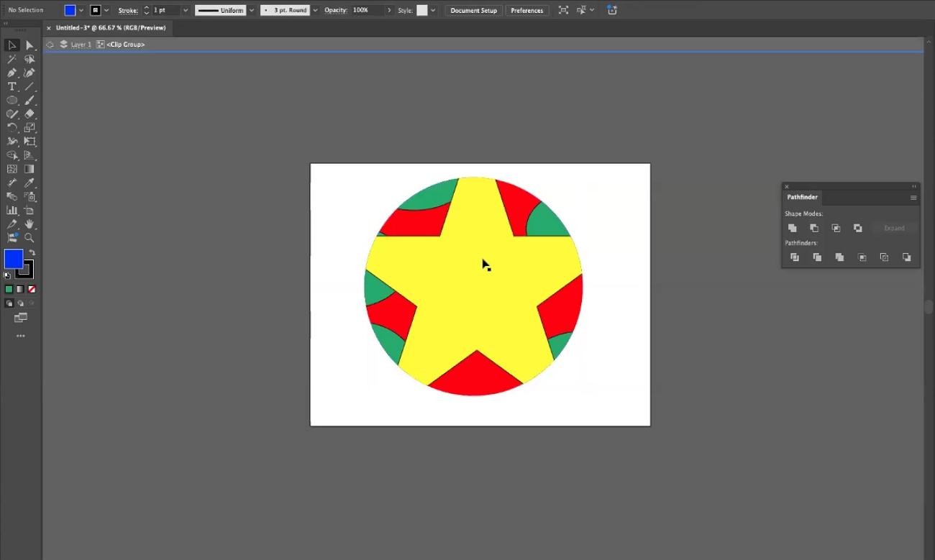The width and height of the screenshot is (935, 560).
Task: Open Document Setup
Action: pyautogui.click(x=474, y=10)
